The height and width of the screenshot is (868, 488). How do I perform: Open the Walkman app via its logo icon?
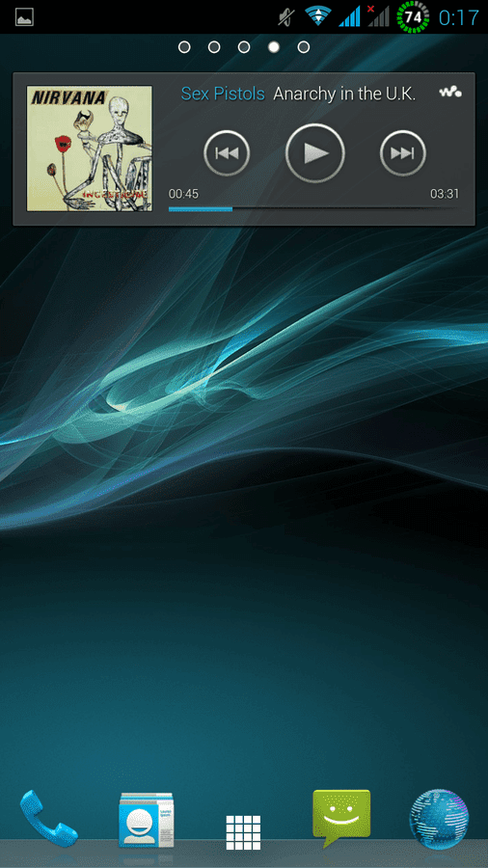(x=450, y=93)
